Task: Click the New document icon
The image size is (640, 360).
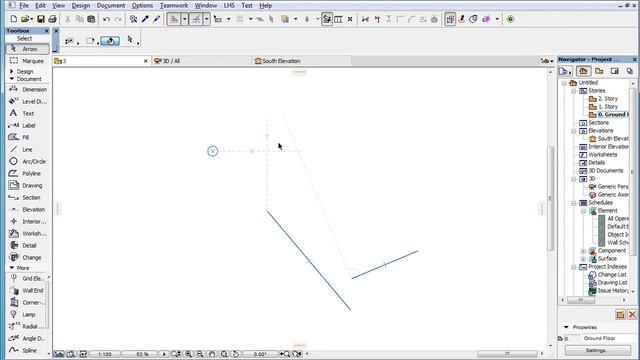Action: pos(13,19)
